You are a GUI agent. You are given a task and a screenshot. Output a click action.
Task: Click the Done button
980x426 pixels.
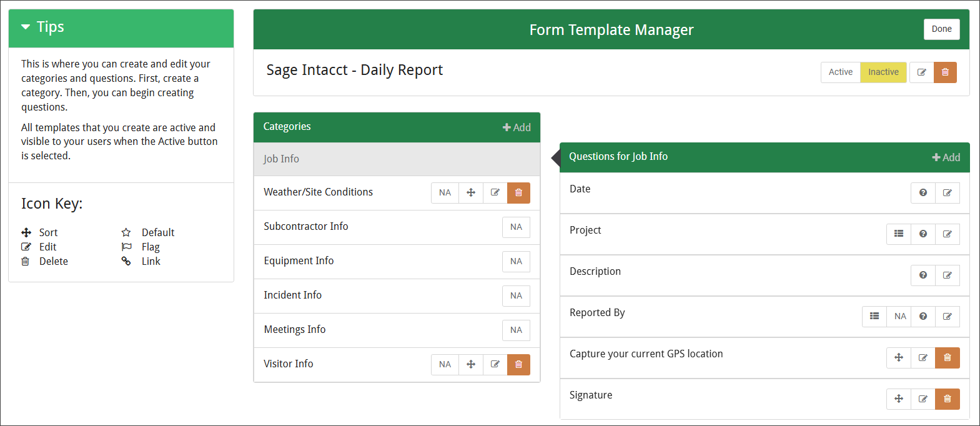(x=941, y=29)
